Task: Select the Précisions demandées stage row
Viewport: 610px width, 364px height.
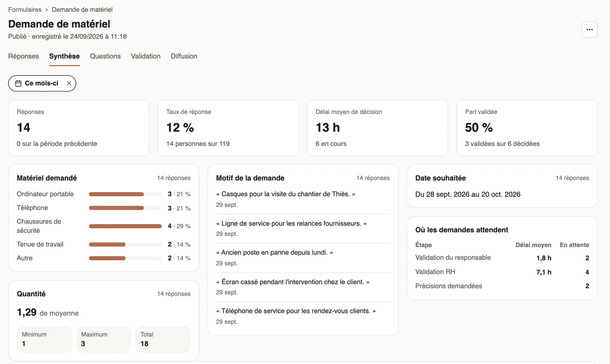Action: [x=502, y=286]
